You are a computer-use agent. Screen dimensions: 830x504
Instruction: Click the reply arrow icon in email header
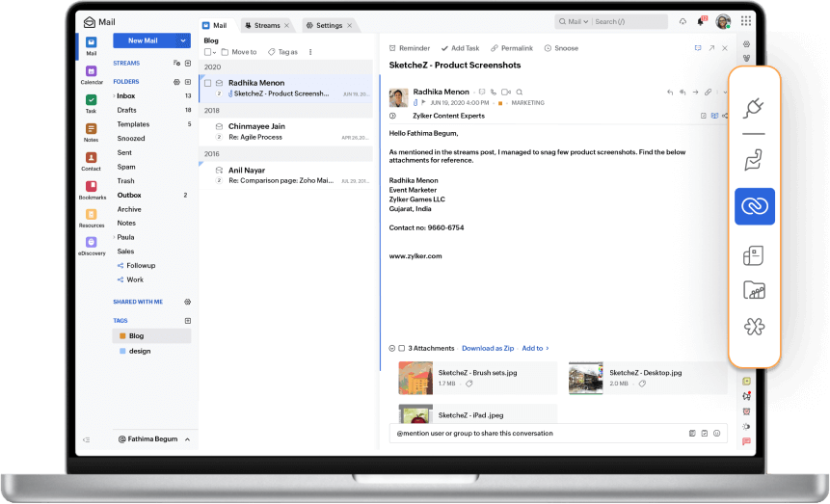click(x=670, y=93)
